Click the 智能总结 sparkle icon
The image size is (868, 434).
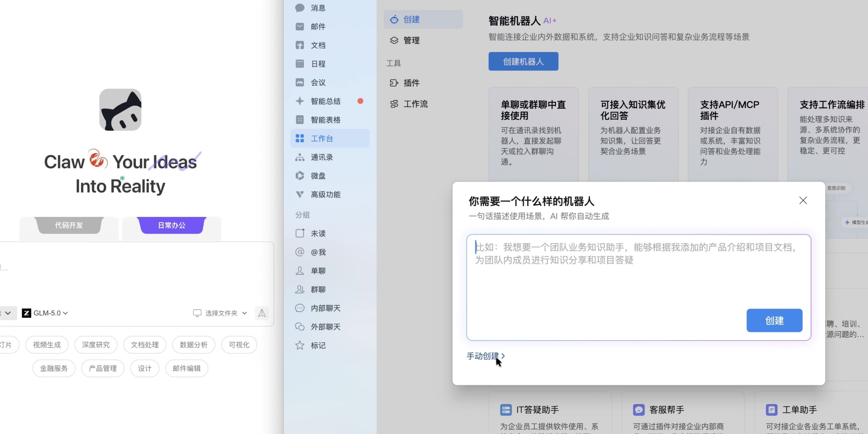(x=299, y=101)
